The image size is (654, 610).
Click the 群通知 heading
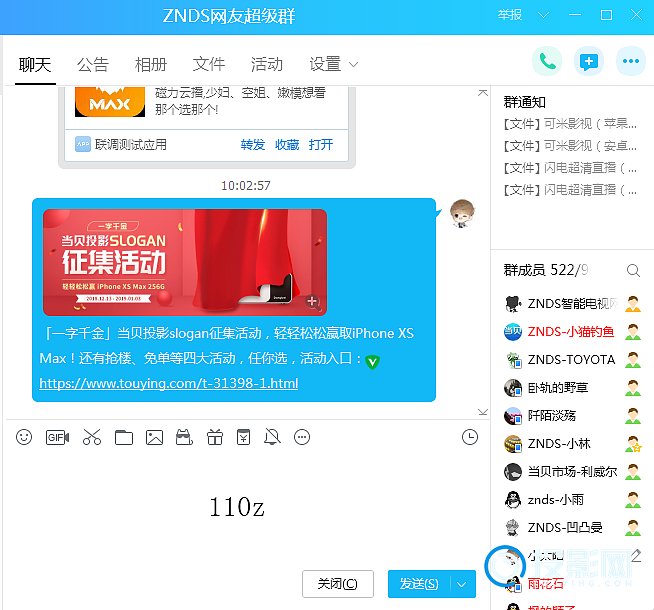(525, 102)
